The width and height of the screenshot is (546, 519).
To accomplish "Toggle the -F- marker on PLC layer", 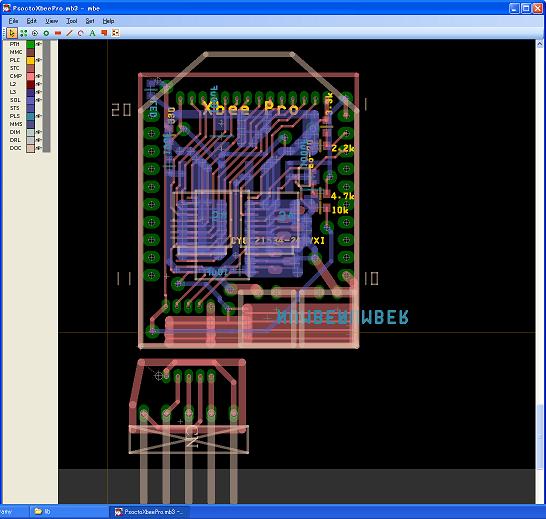I will (x=39, y=60).
